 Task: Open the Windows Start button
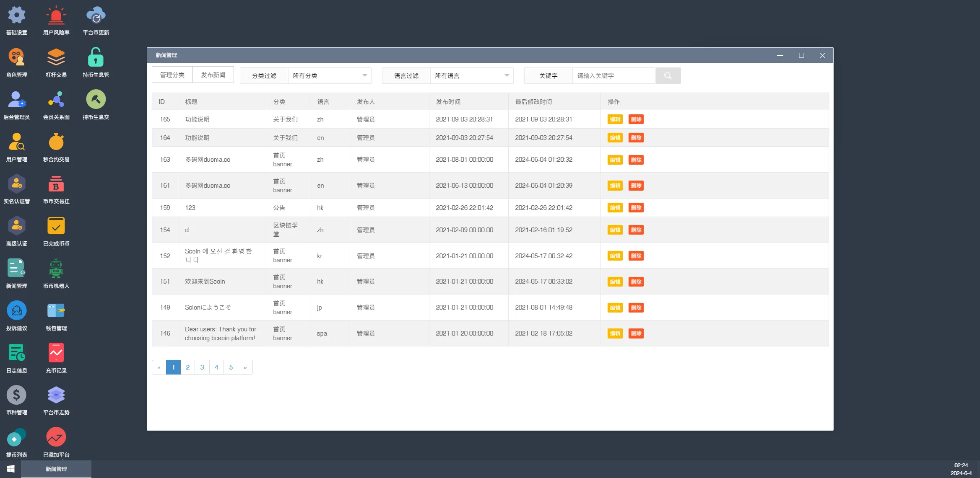(x=10, y=469)
